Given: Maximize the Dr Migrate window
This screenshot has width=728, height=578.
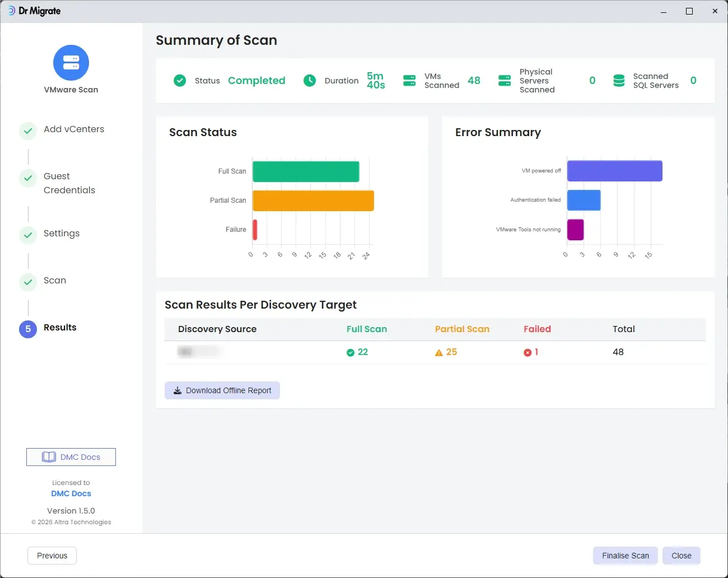Looking at the screenshot, I should click(x=689, y=11).
